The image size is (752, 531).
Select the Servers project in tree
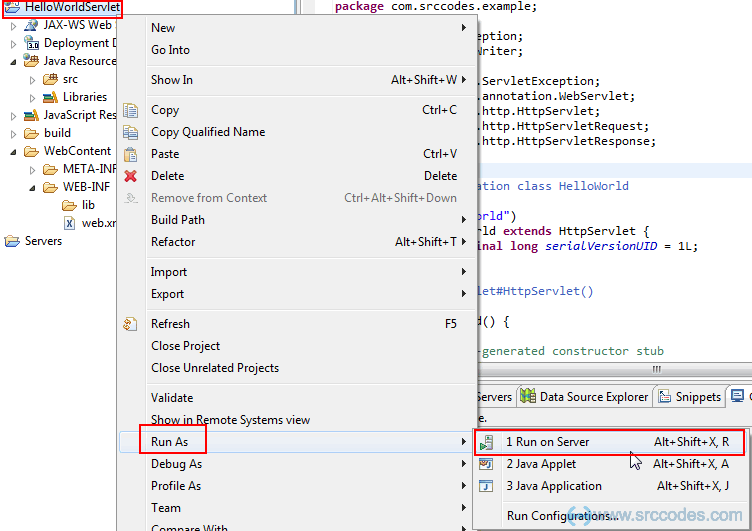(43, 241)
